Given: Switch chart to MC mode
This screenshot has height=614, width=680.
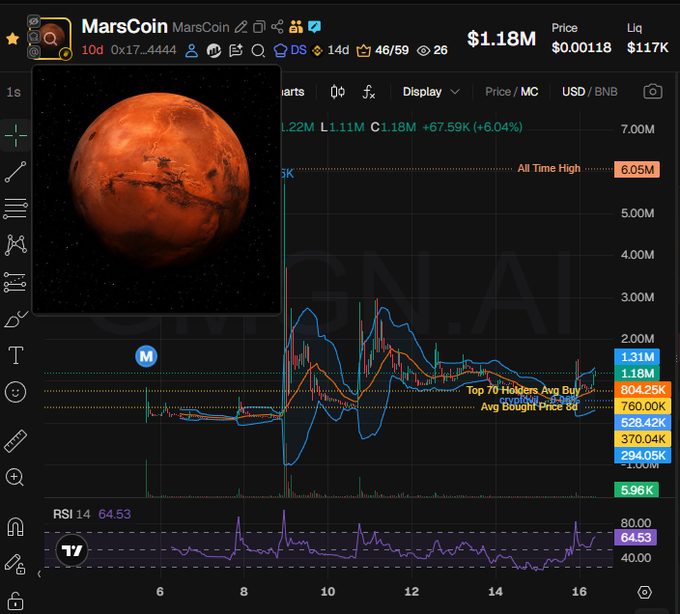Looking at the screenshot, I should coord(529,91).
